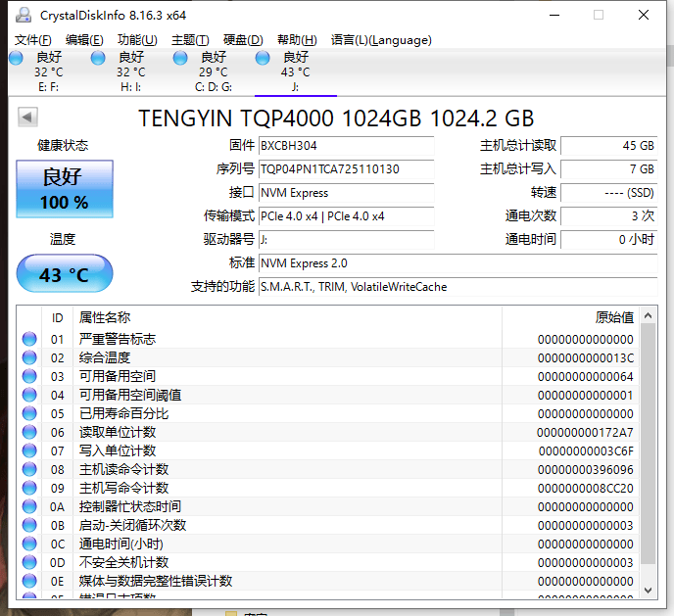Click status icon for attribute 07 写入单位计数
Screen dimensions: 674x616
pos(29,450)
